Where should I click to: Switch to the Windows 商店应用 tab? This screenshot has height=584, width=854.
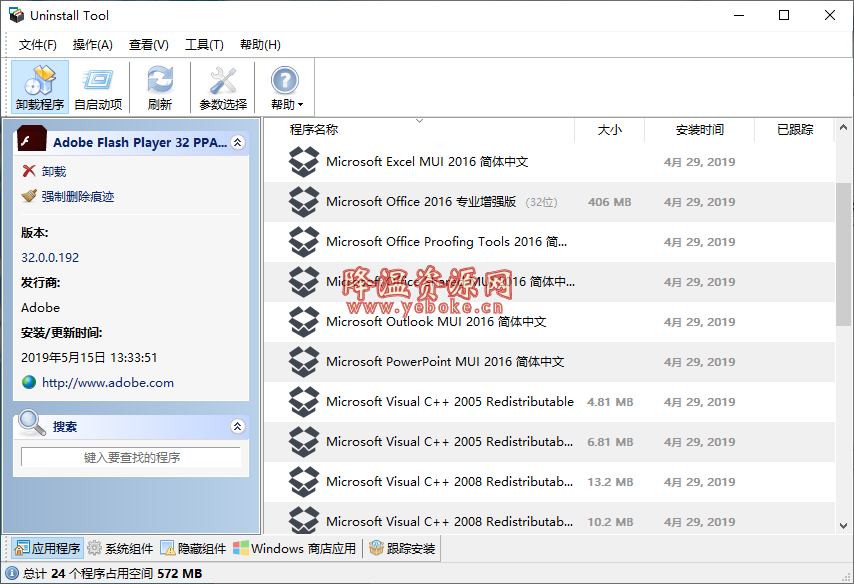295,548
